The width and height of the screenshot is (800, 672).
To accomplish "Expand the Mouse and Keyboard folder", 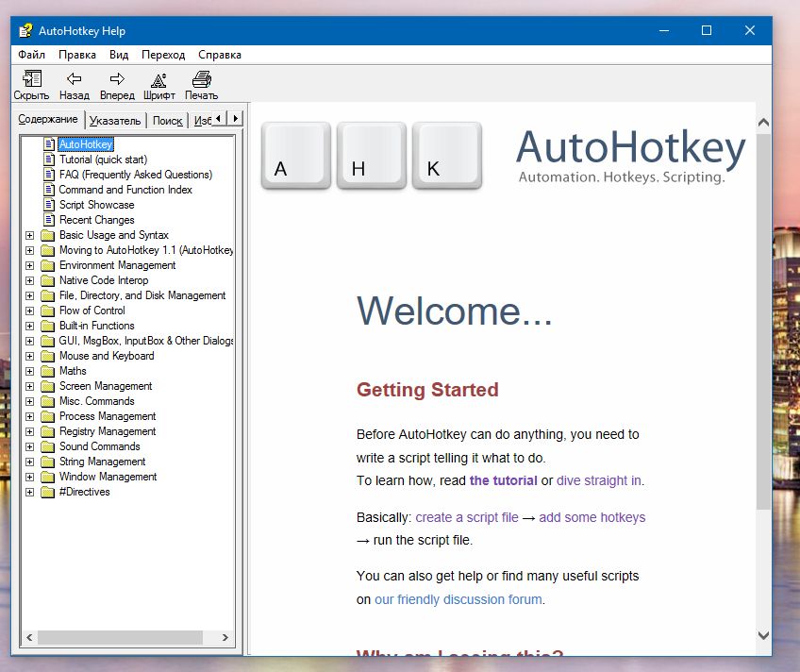I will pyautogui.click(x=30, y=356).
